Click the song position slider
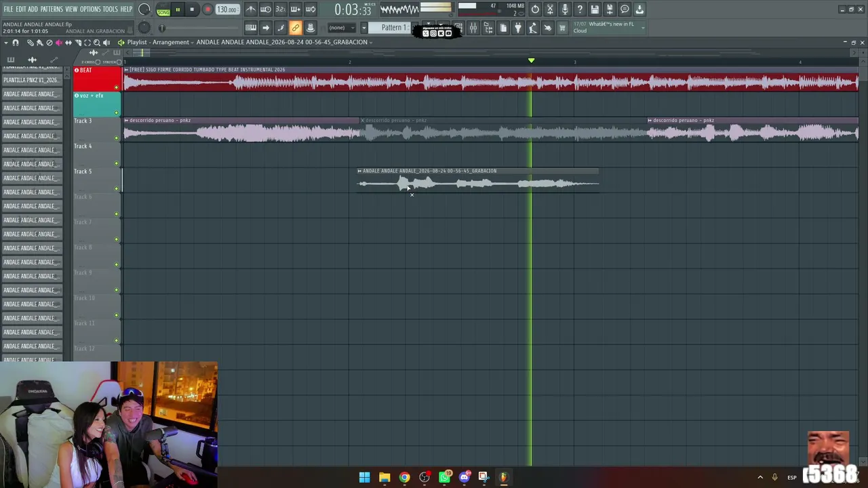Screen dimensions: 868x488 (200, 28)
